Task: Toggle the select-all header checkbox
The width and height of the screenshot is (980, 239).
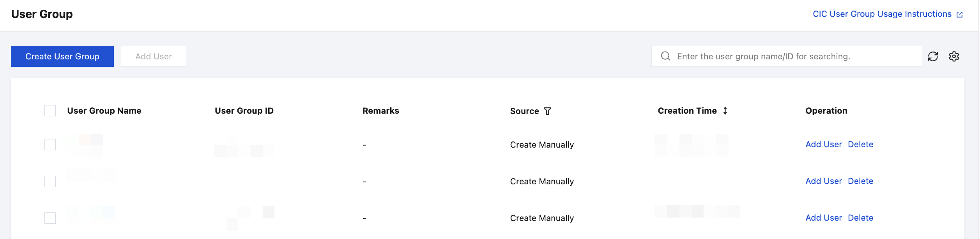Action: [50, 111]
